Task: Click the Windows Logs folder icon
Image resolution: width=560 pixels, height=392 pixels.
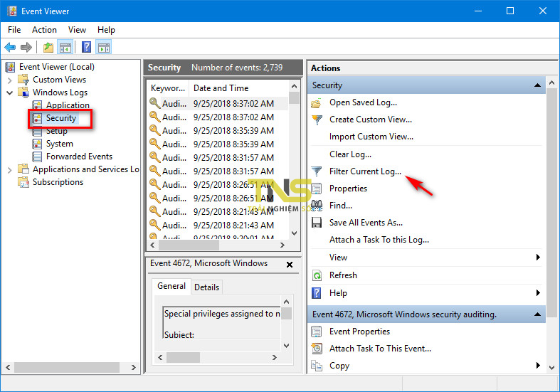Action: click(x=23, y=92)
